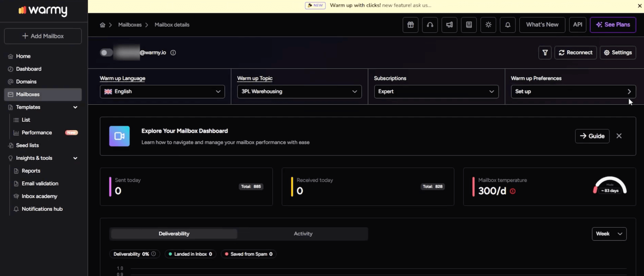
Task: Toggle the mailbox warm-up switch
Action: [106, 52]
